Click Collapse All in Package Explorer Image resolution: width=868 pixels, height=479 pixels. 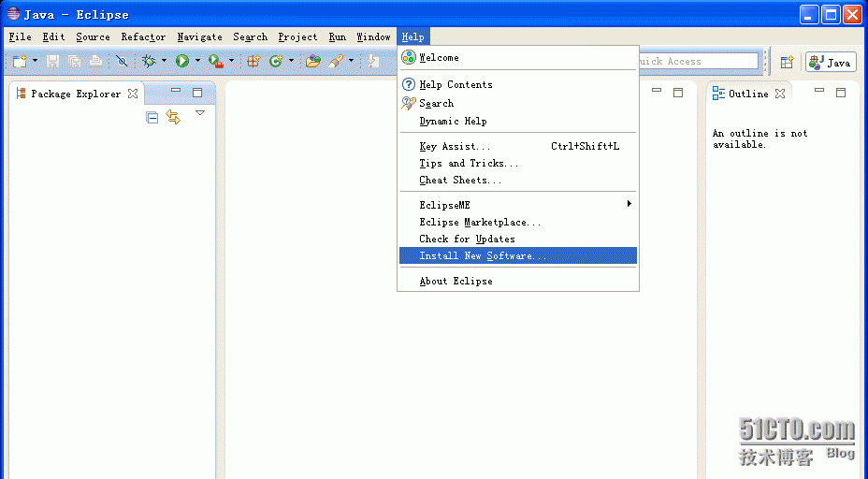click(152, 117)
